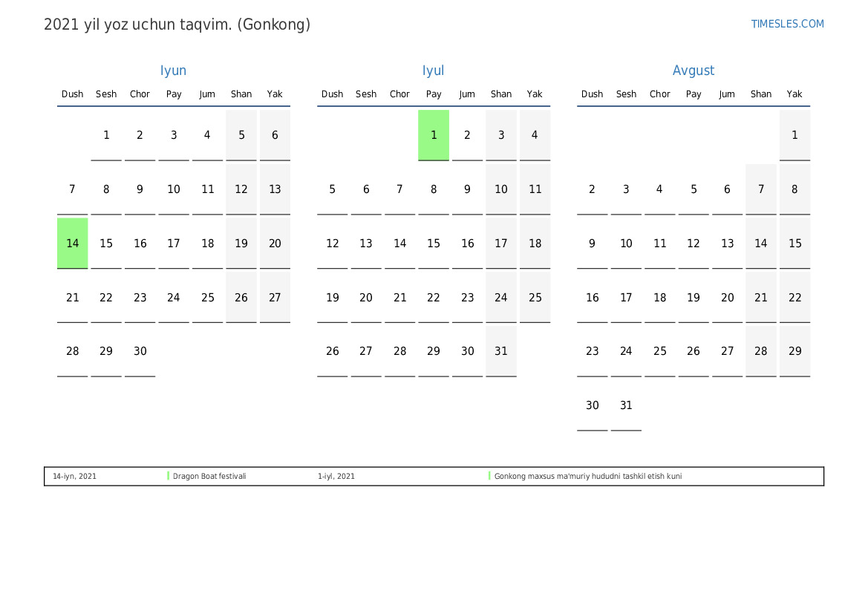Select the highlighted June 14 holiday cell

(x=73, y=244)
